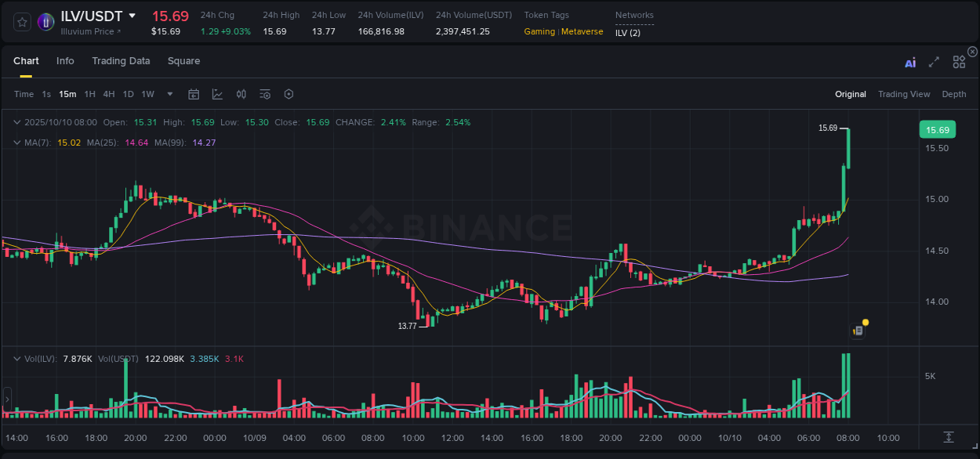Switch to the Trading Data tab
This screenshot has width=980, height=459.
coord(121,60)
